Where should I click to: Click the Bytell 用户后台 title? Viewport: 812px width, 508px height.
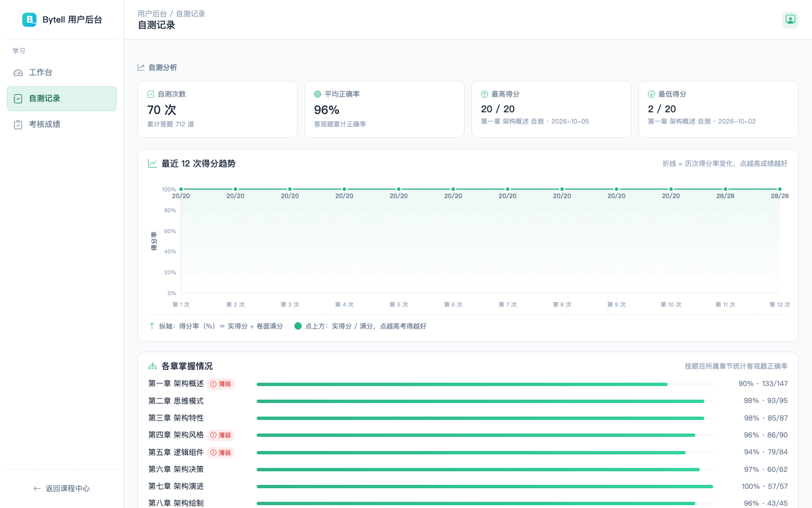(x=72, y=20)
